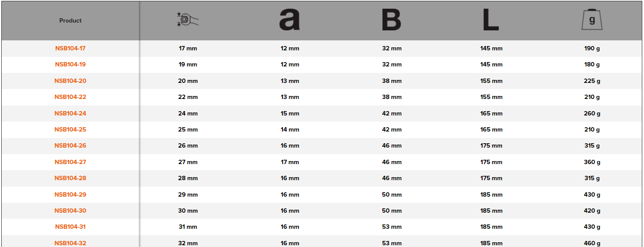Screen dimensions: 644x247
Task: Click the NSB104-30 product link
Action: [x=70, y=211]
